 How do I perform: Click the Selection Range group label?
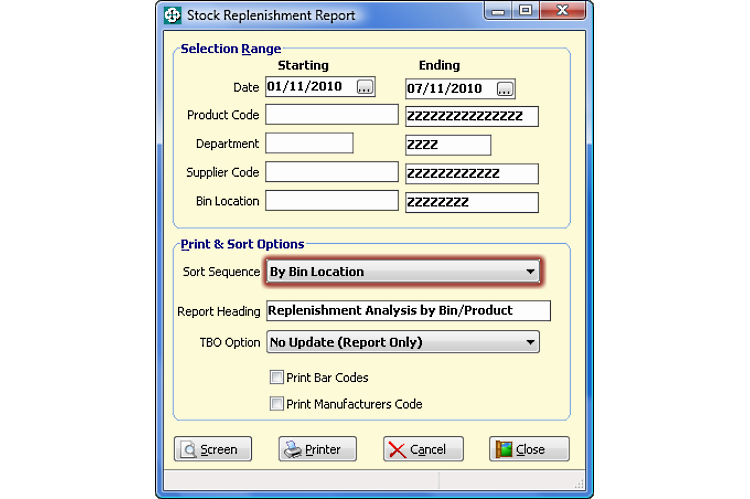coord(231,49)
